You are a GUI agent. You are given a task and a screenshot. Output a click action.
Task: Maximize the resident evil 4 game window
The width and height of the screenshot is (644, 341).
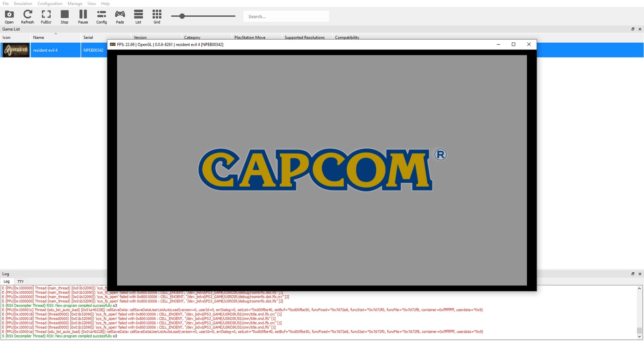(513, 44)
